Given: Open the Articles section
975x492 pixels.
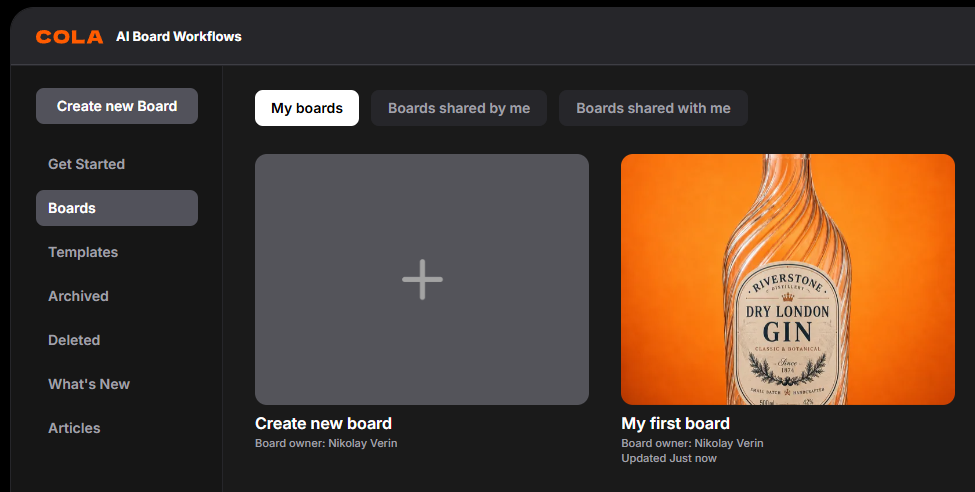Looking at the screenshot, I should (74, 428).
